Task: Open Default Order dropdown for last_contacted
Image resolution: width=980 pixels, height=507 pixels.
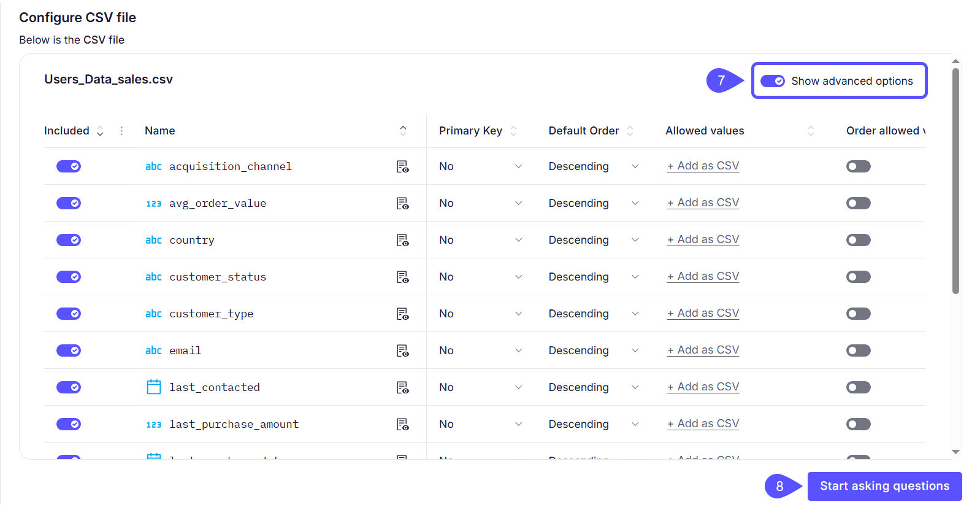Action: [x=594, y=387]
